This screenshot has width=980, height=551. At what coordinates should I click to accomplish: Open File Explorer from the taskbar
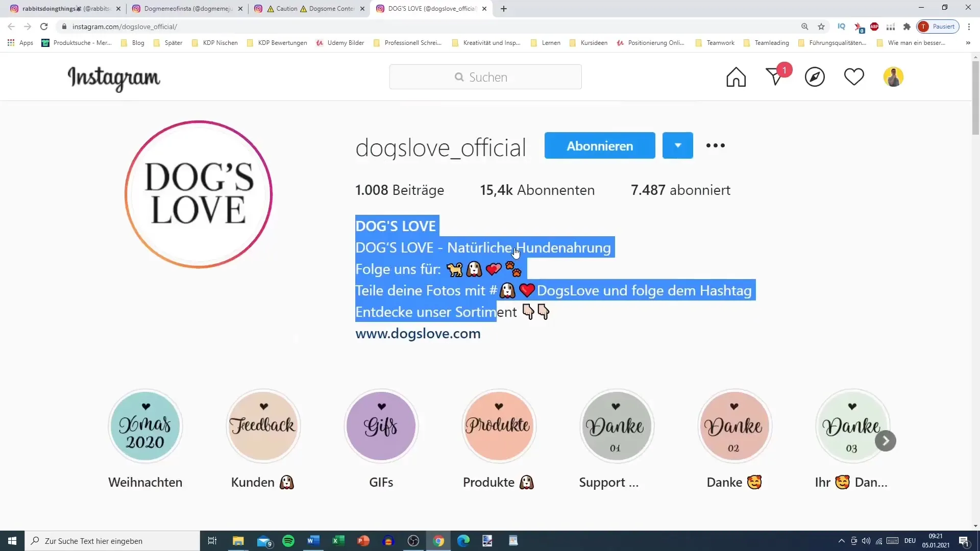click(x=238, y=541)
